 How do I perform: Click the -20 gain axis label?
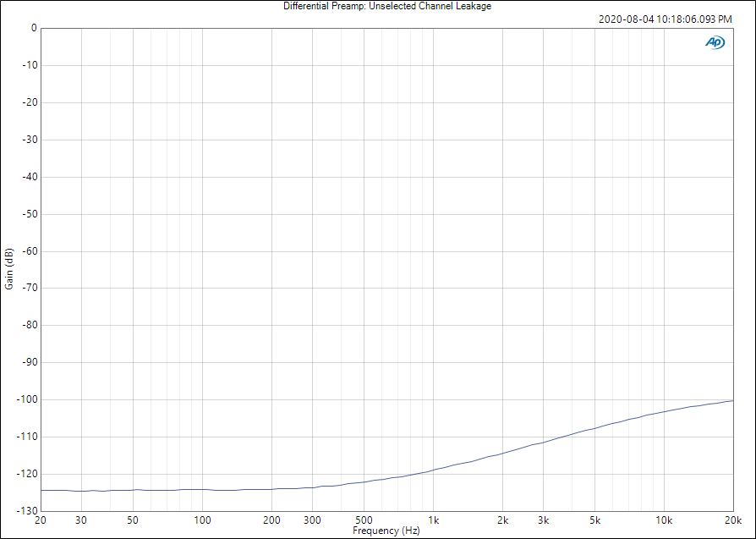30,102
